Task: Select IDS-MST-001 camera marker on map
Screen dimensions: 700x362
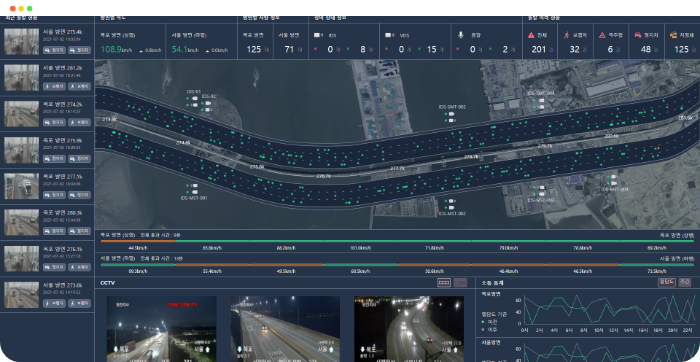Action: [195, 188]
